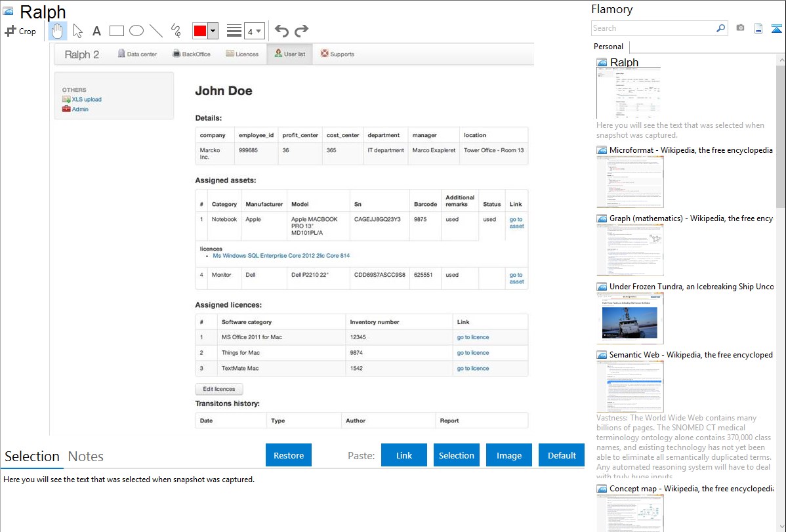
Task: Click the camera capture snapshot icon
Action: coord(740,28)
